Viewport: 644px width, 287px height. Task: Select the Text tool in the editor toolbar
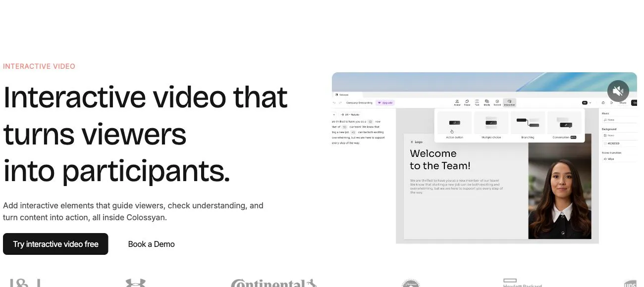[477, 102]
